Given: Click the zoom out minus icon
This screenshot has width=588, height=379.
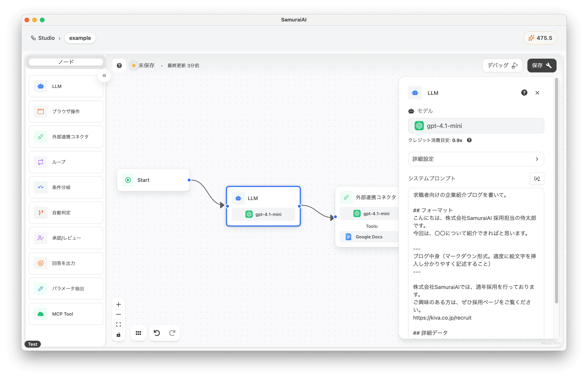Looking at the screenshot, I should (119, 314).
